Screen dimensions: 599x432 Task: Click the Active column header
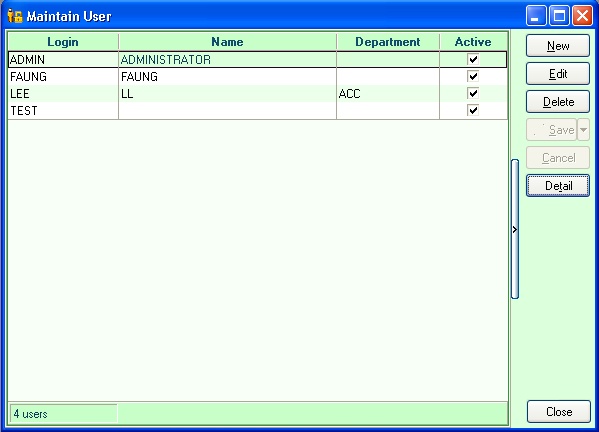473,42
